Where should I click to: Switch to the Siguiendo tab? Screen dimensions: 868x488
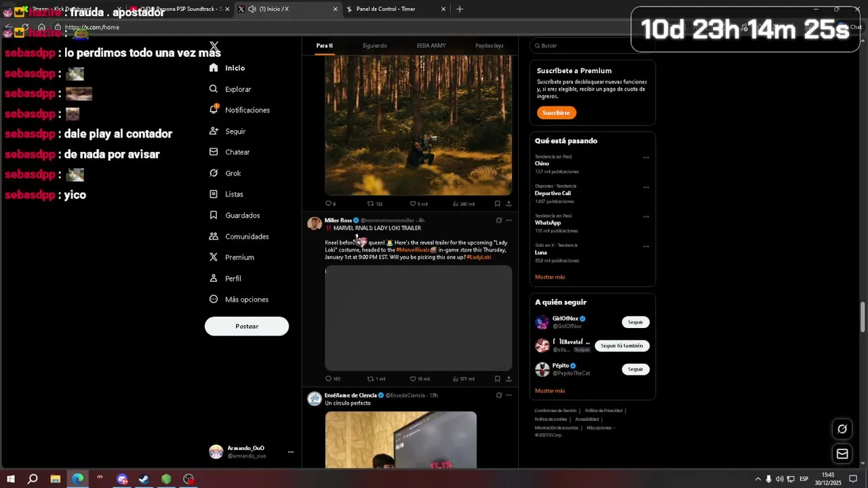374,45
